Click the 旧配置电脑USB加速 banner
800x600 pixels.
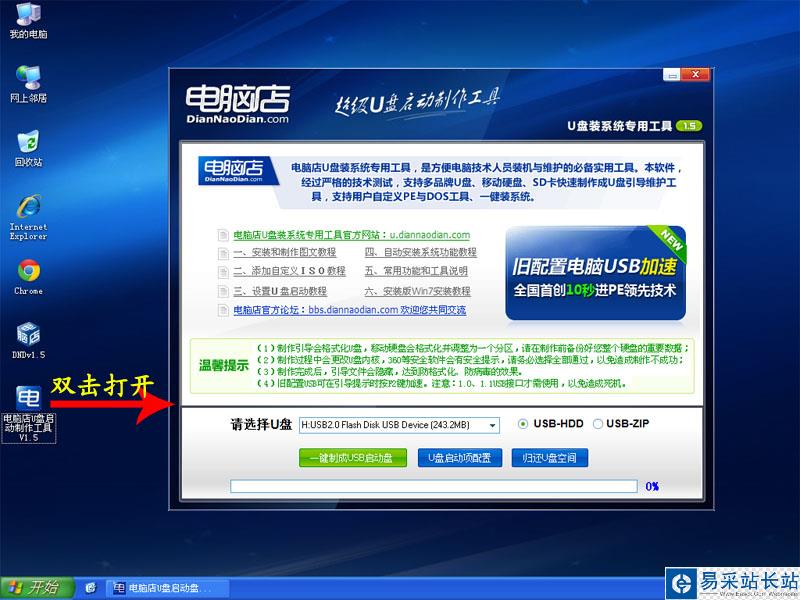pyautogui.click(x=595, y=273)
